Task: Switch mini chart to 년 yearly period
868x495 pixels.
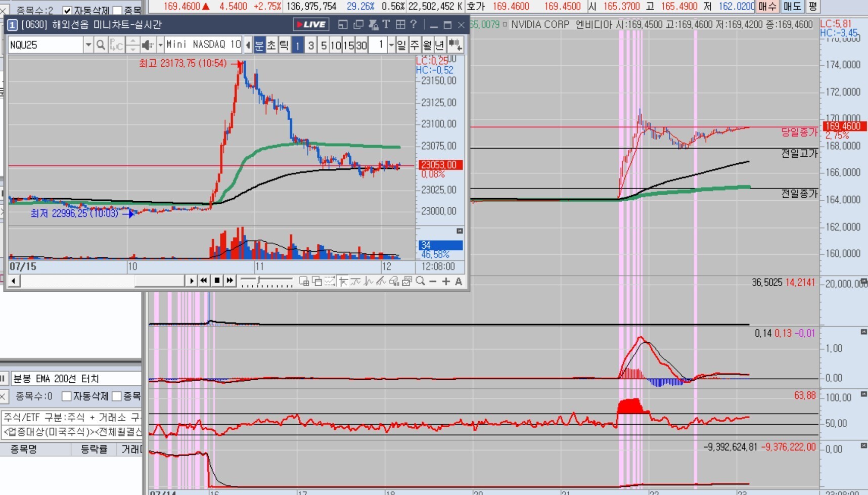Action: (440, 45)
